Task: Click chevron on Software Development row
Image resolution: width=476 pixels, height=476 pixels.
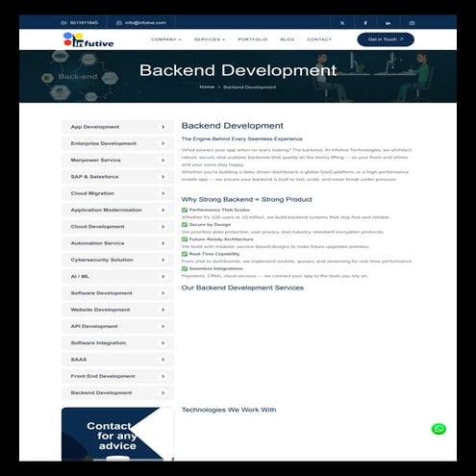Action: pyautogui.click(x=163, y=293)
